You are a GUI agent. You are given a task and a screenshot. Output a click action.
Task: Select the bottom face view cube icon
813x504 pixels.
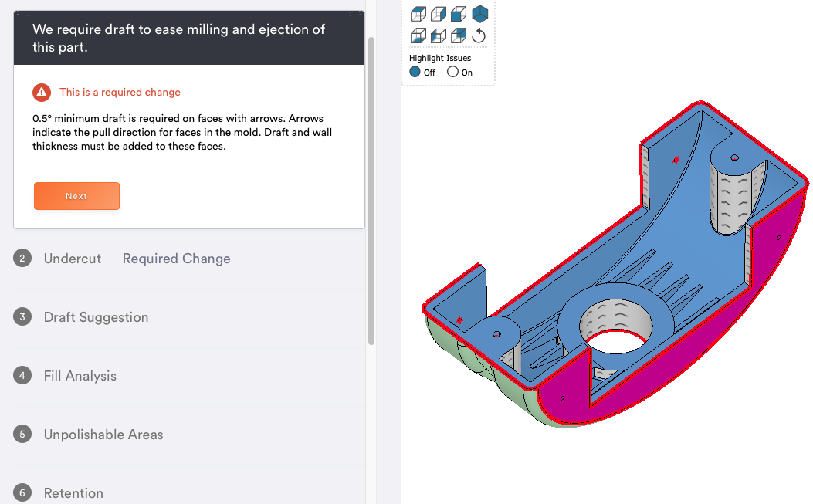pos(418,36)
